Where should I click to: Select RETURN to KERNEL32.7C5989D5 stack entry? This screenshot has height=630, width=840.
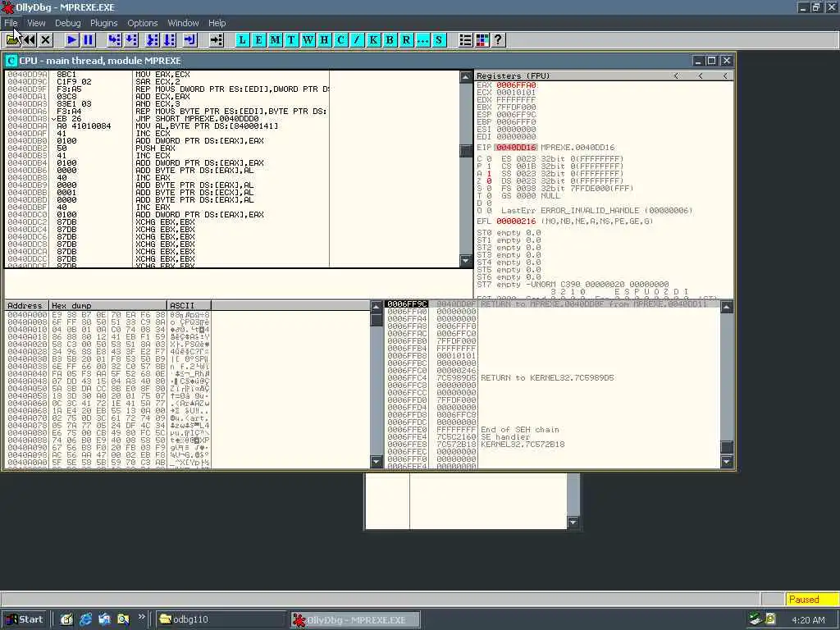[547, 377]
